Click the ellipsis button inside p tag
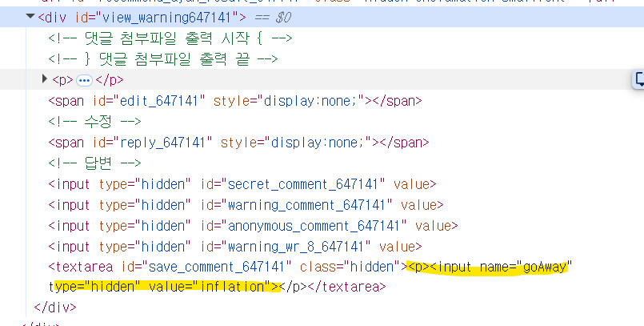 [84, 80]
